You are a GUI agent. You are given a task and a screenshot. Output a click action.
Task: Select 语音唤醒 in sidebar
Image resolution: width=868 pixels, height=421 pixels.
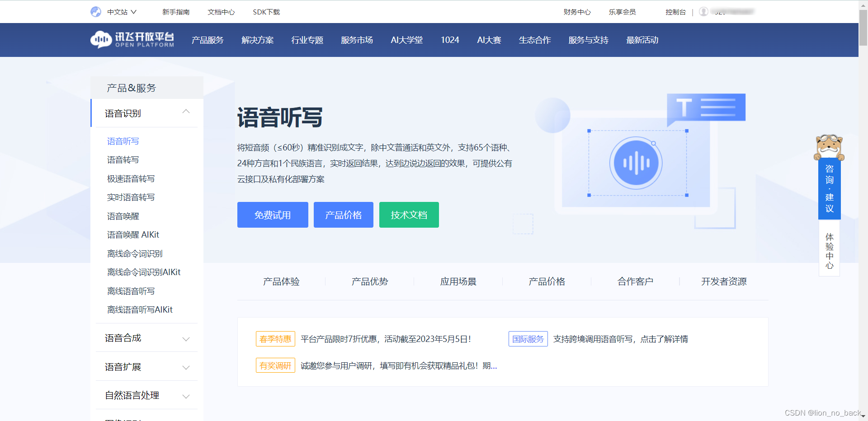123,216
